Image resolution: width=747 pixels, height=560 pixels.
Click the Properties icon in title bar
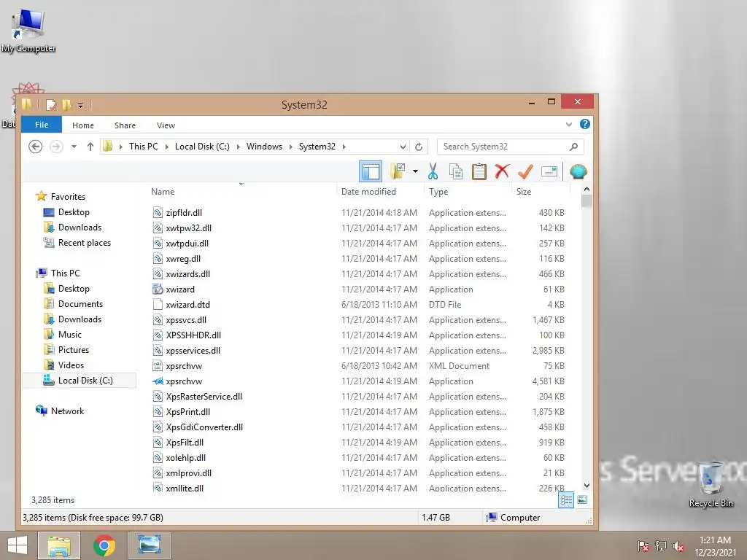[51, 105]
